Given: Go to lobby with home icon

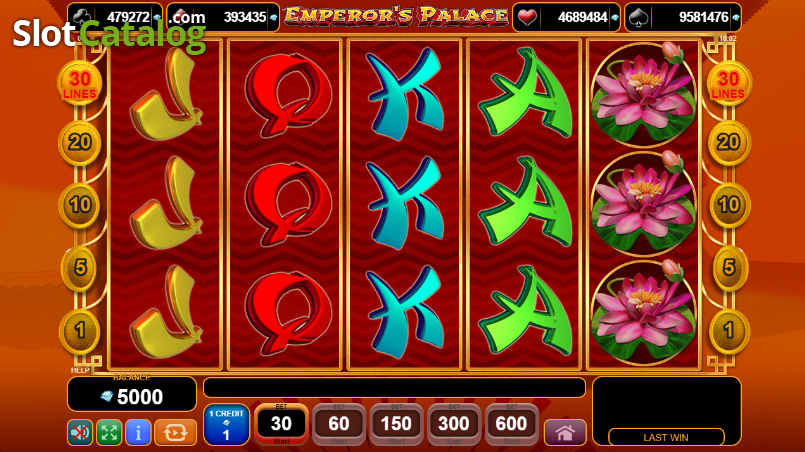Looking at the screenshot, I should 565,432.
